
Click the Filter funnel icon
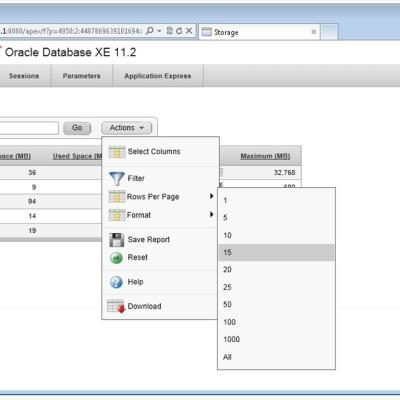click(117, 178)
